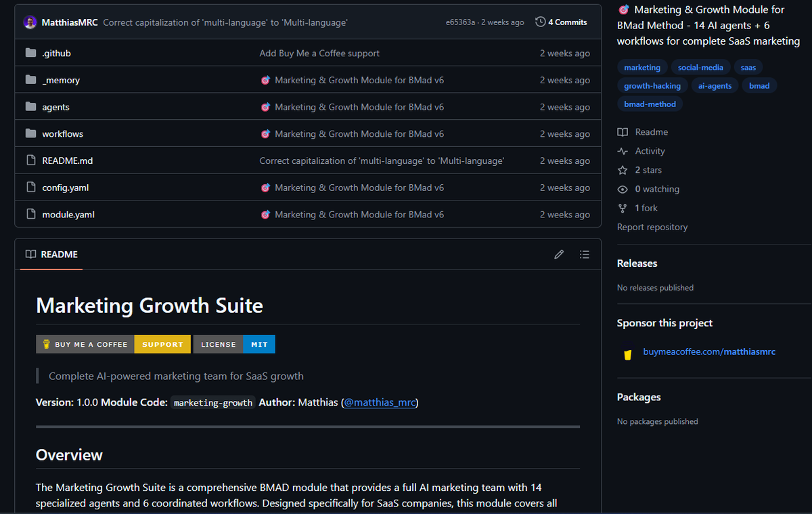Click the 'Sponsor this project' heading
Image resolution: width=812 pixels, height=514 pixels.
pyautogui.click(x=664, y=323)
